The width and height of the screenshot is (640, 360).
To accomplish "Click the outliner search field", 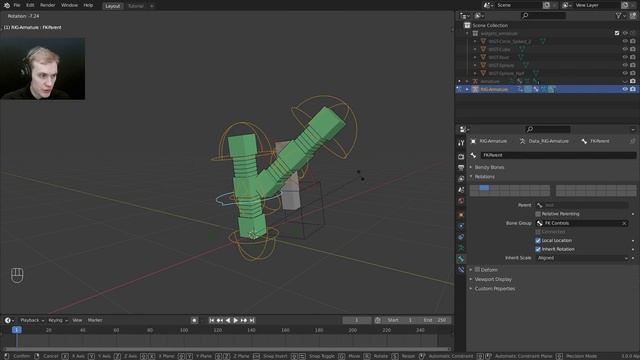I will 543,16.
